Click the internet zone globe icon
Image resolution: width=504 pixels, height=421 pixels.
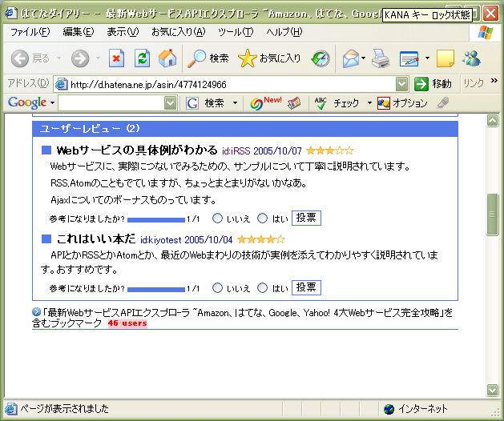tap(389, 409)
